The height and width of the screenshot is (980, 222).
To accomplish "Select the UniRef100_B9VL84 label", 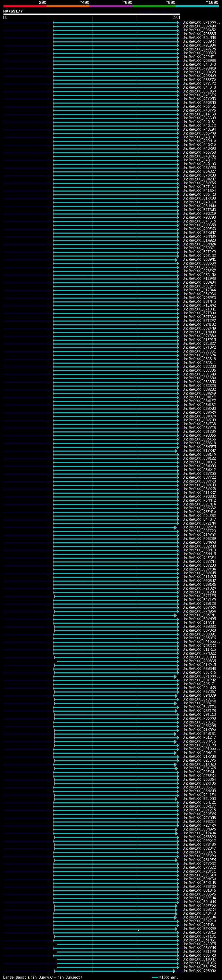I will point(199,917).
